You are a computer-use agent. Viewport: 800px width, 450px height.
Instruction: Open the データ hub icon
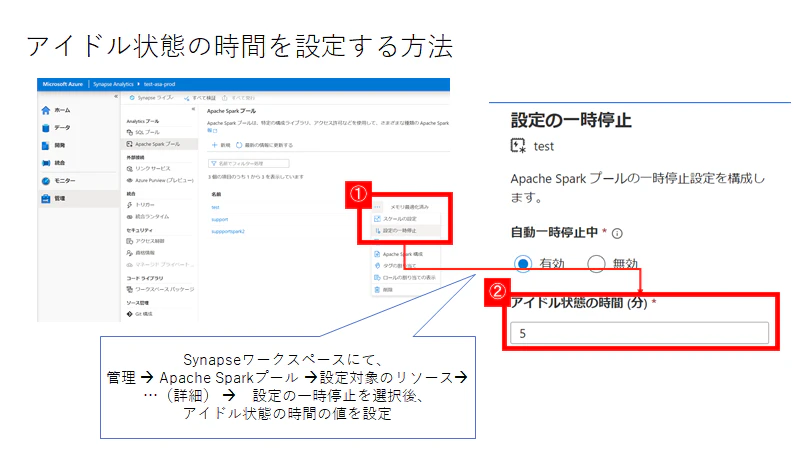click(x=46, y=128)
